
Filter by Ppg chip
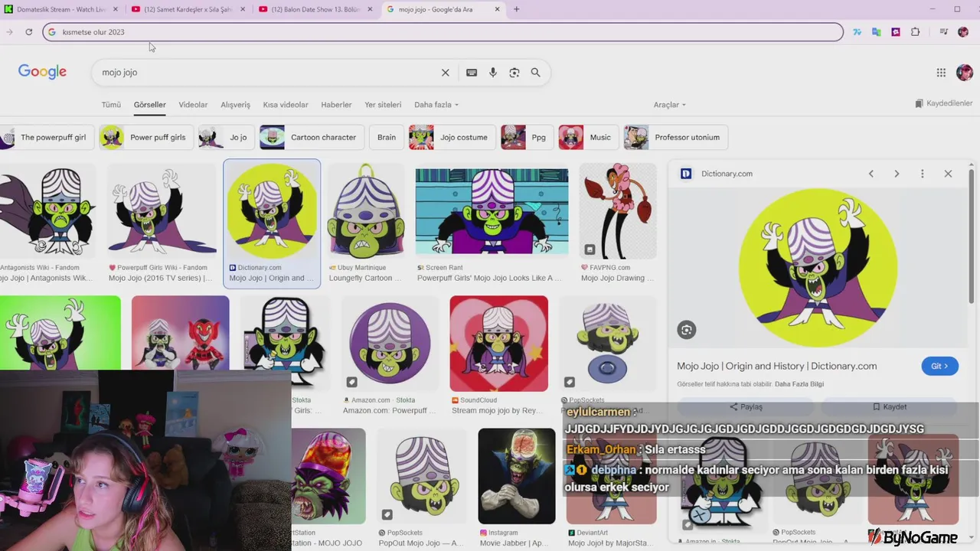(x=528, y=137)
